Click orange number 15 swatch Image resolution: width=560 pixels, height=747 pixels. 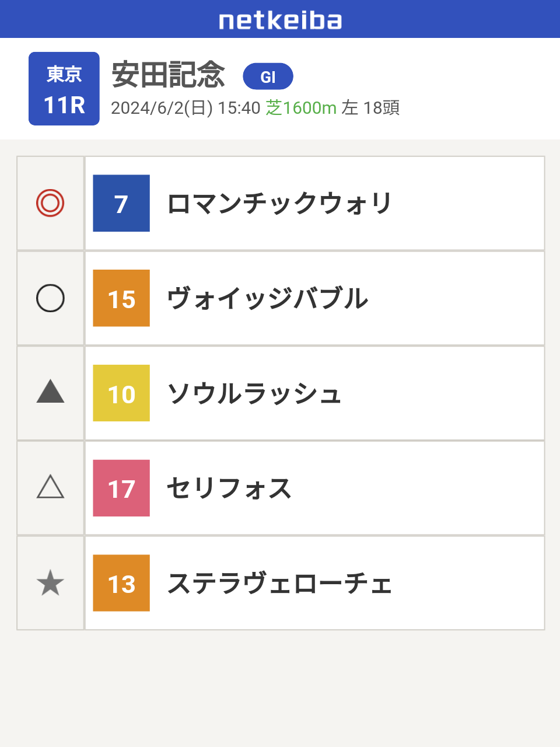[x=121, y=298]
